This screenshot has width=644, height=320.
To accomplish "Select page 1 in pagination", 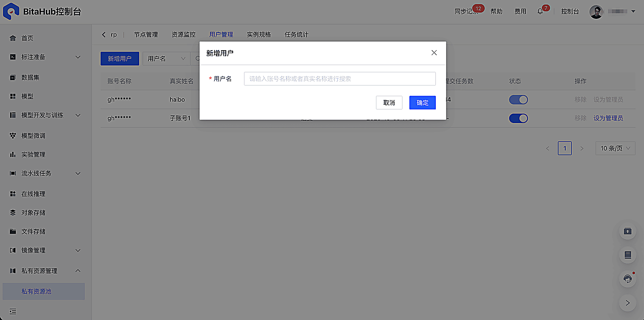I will [x=565, y=148].
